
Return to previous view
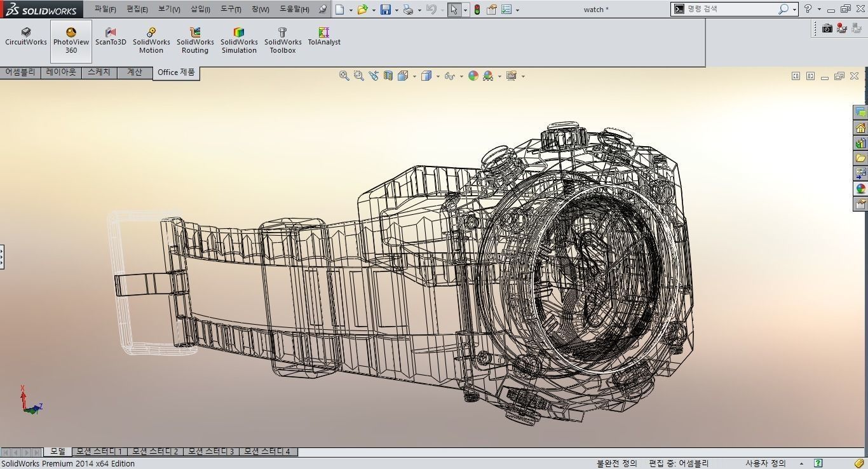coord(374,76)
